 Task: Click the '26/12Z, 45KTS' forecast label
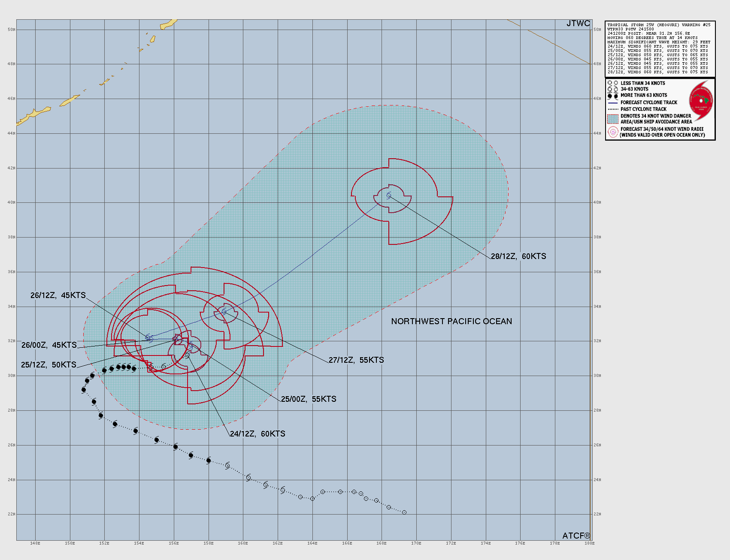(x=58, y=295)
